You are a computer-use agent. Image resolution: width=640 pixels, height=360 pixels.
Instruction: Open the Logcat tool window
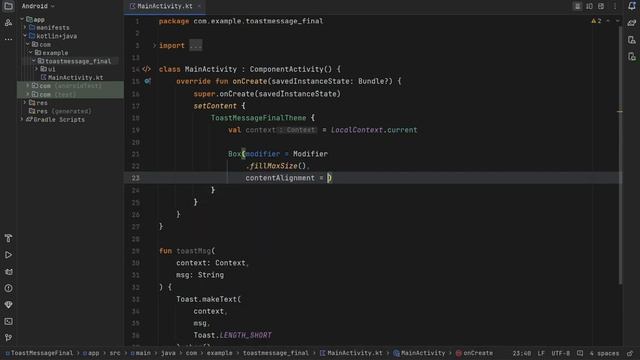click(x=8, y=272)
